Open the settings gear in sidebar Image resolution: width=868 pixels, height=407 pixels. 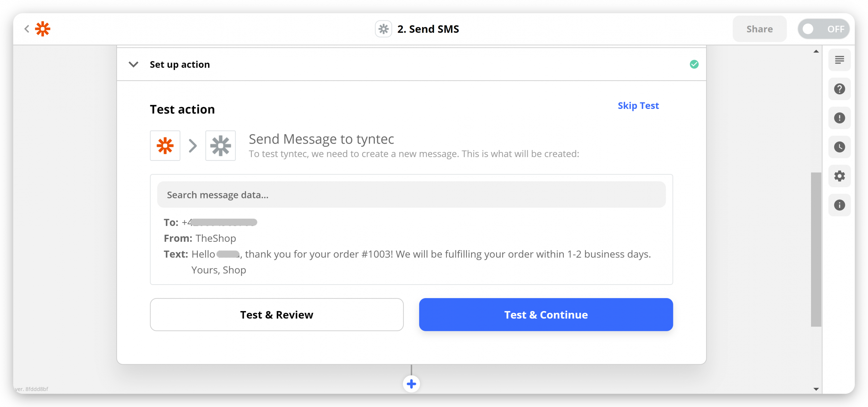click(x=840, y=176)
